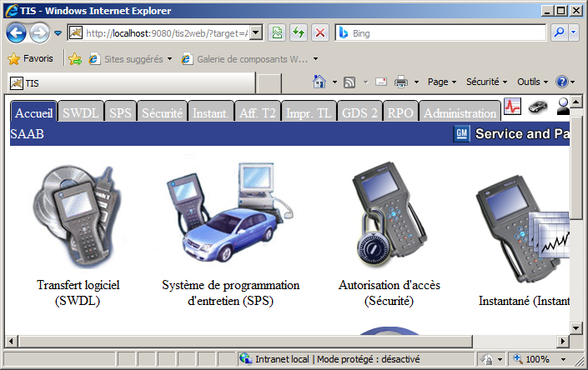The height and width of the screenshot is (370, 588).
Task: Select the Administration tab
Action: pos(459,112)
